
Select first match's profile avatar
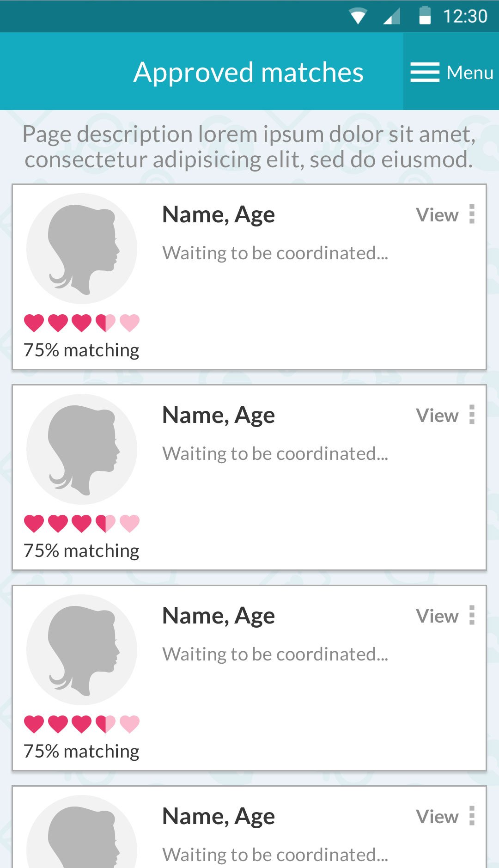coord(82,249)
